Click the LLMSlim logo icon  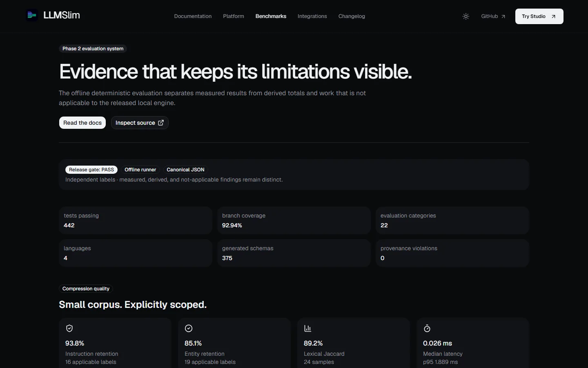tap(31, 16)
